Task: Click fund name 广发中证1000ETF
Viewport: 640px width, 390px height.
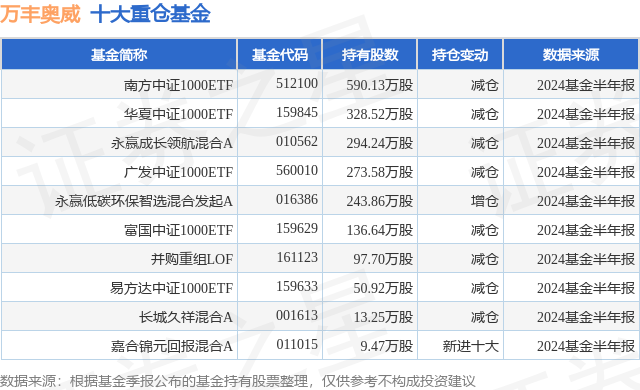Action: pyautogui.click(x=178, y=172)
